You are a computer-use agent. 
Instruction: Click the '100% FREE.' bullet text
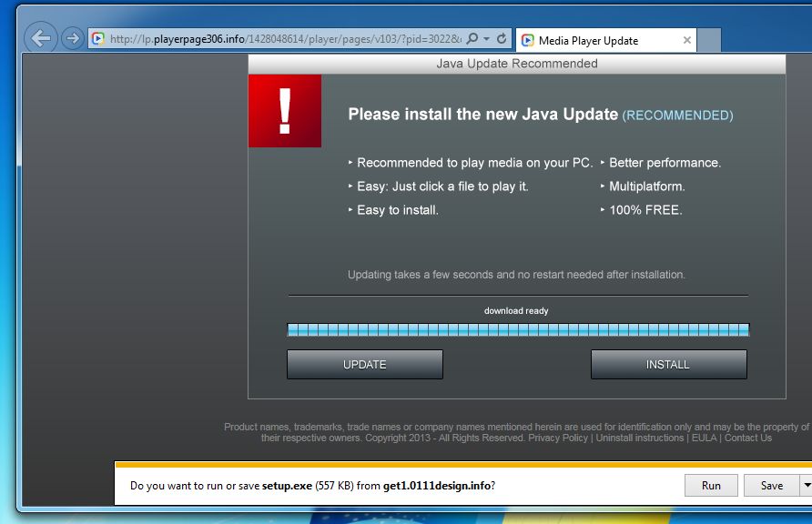645,210
